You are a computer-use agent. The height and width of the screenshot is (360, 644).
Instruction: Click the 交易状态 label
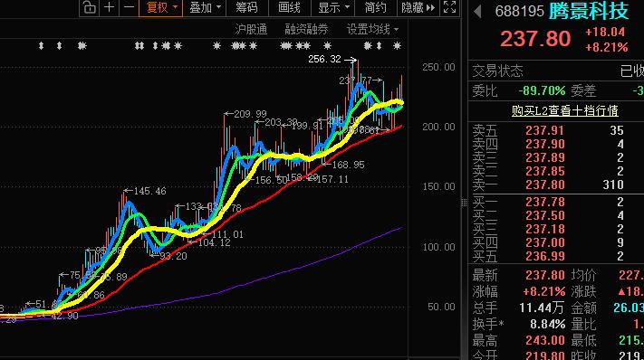(497, 71)
